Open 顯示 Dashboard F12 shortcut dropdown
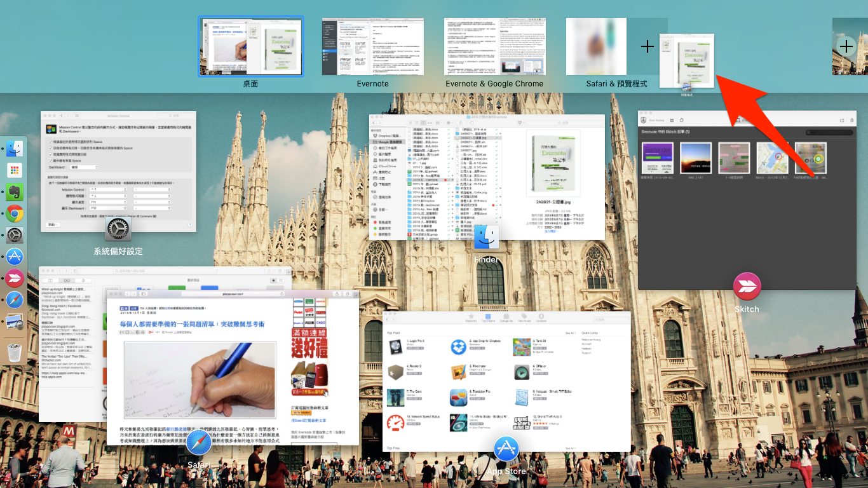The height and width of the screenshot is (488, 868). click(109, 208)
